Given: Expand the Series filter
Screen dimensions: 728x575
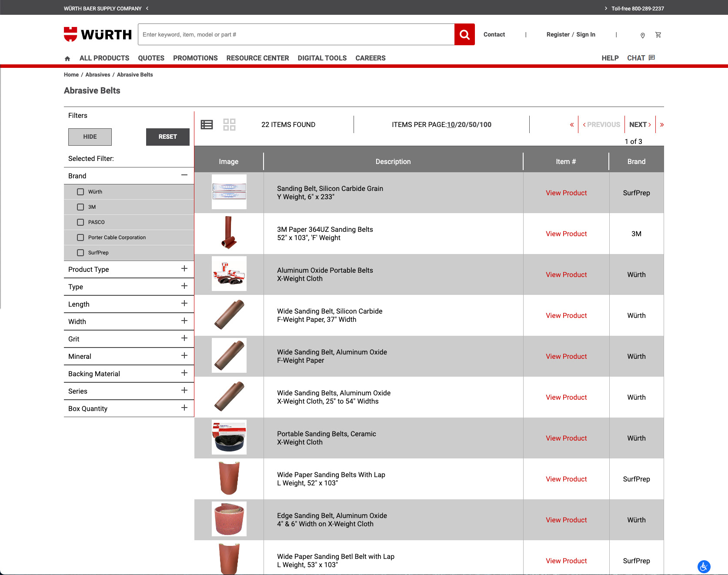Looking at the screenshot, I should [184, 391].
